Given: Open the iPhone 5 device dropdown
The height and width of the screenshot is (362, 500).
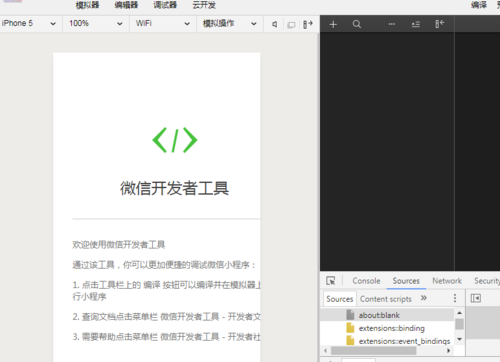Looking at the screenshot, I should coord(29,24).
